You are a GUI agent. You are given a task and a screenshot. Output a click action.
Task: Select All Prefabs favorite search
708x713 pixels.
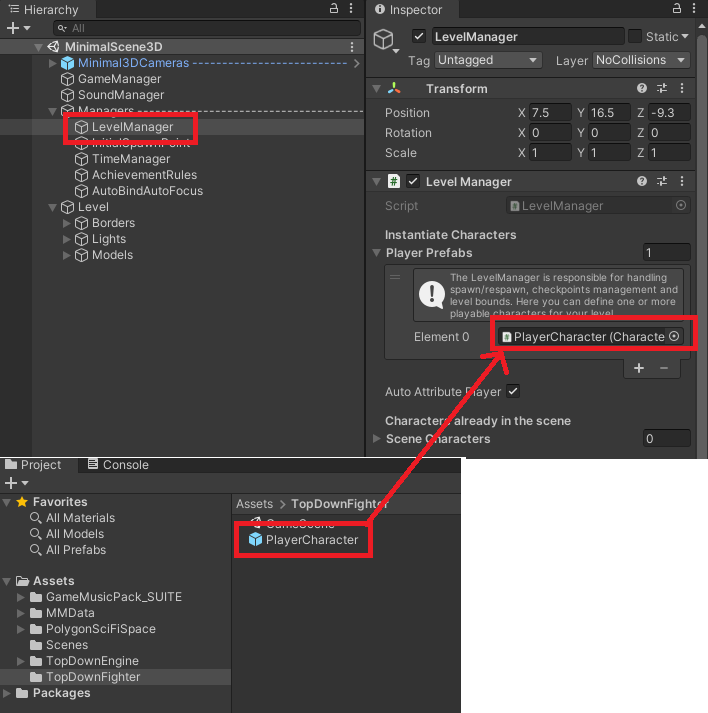click(68, 550)
